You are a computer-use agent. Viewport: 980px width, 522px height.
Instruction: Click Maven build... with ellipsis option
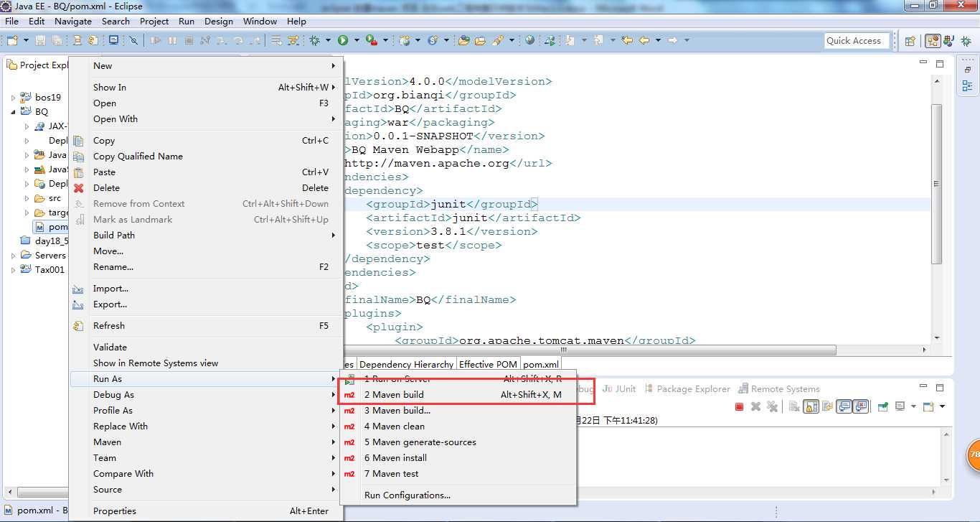(458, 411)
